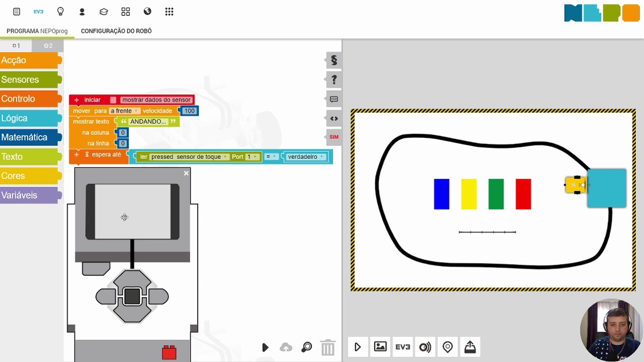Open the equals operator dropdown
Screen dimensions: 644x362
coord(271,157)
